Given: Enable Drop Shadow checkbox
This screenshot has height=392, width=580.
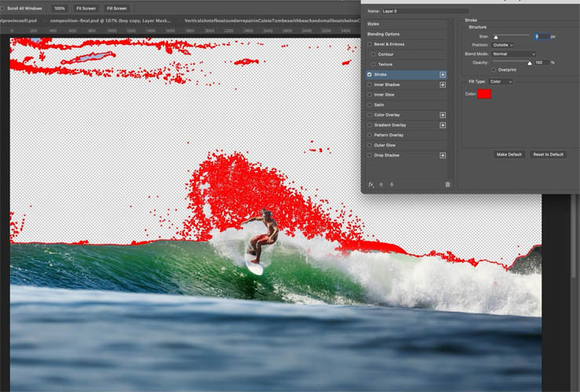Looking at the screenshot, I should click(369, 155).
